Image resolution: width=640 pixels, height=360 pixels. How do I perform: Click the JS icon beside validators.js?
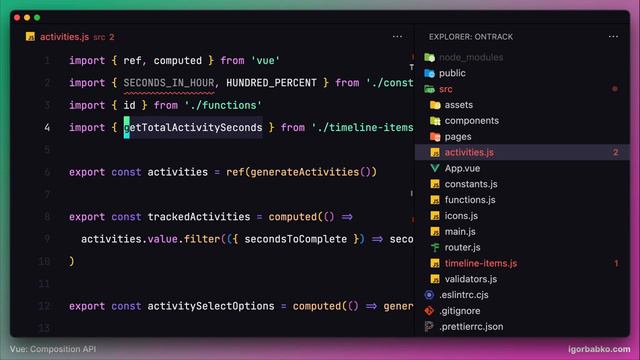coord(435,279)
